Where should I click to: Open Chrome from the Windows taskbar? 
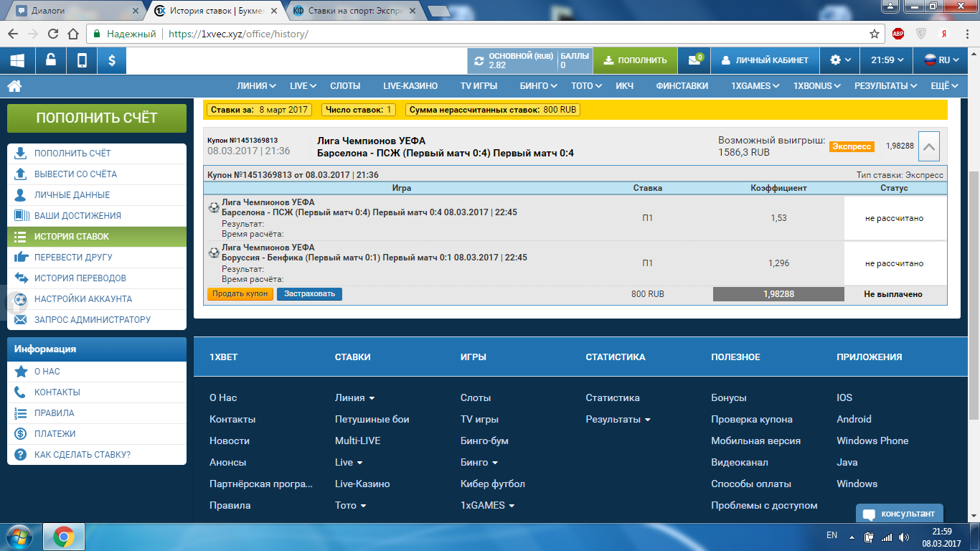point(63,537)
